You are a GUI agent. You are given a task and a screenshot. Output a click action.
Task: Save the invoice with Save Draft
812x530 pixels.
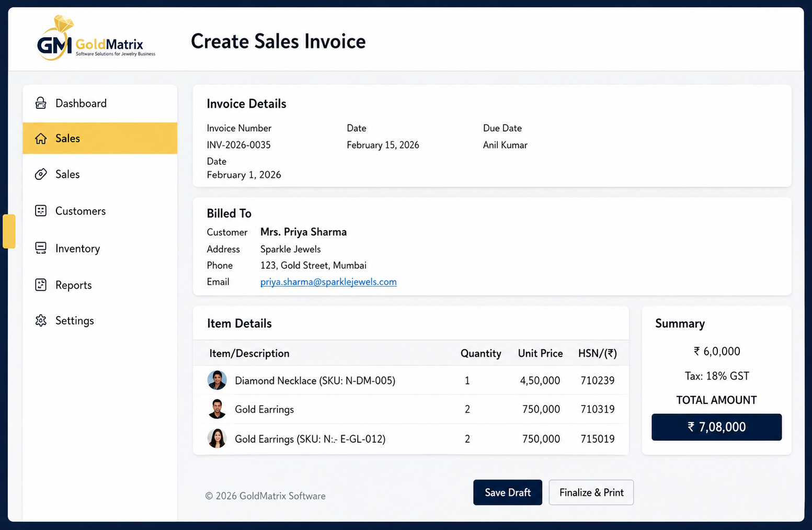point(508,492)
